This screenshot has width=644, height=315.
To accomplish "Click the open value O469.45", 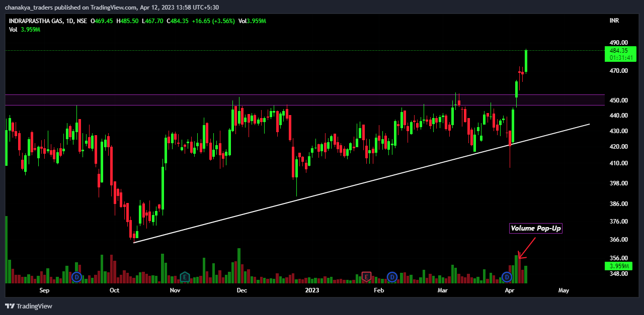I will click(102, 21).
